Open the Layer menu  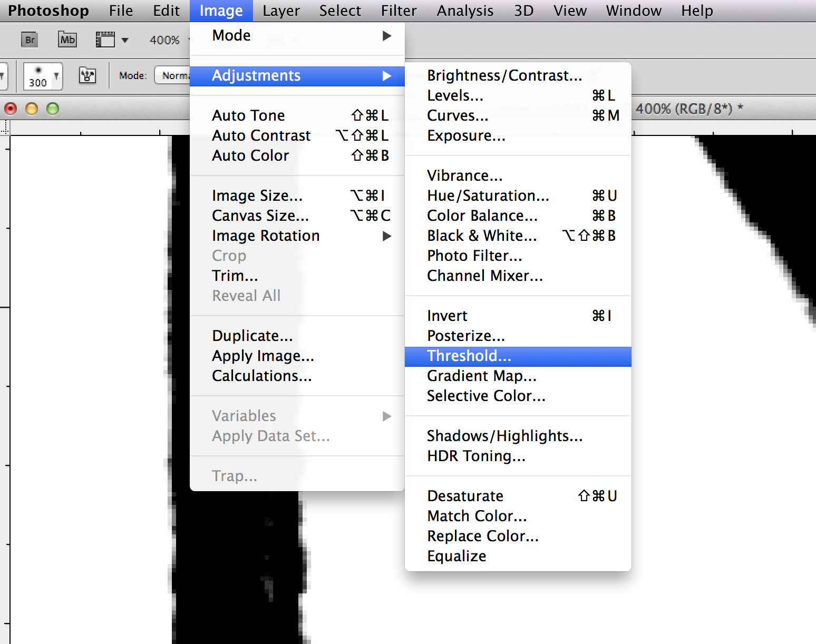[x=281, y=11]
